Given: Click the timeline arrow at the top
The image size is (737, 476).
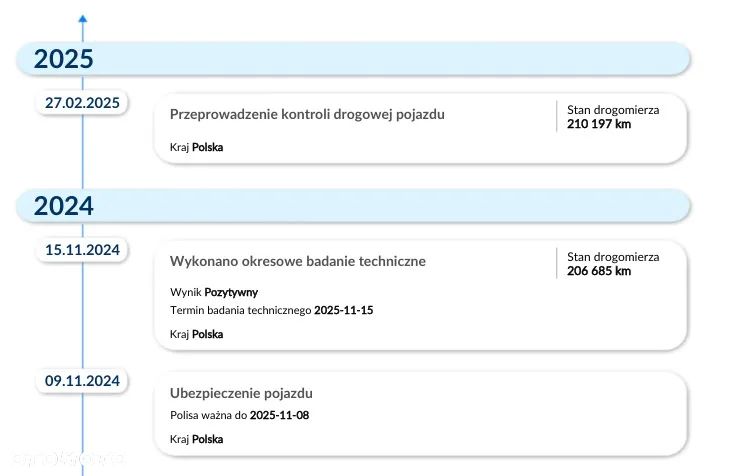Looking at the screenshot, I should pyautogui.click(x=82, y=19).
